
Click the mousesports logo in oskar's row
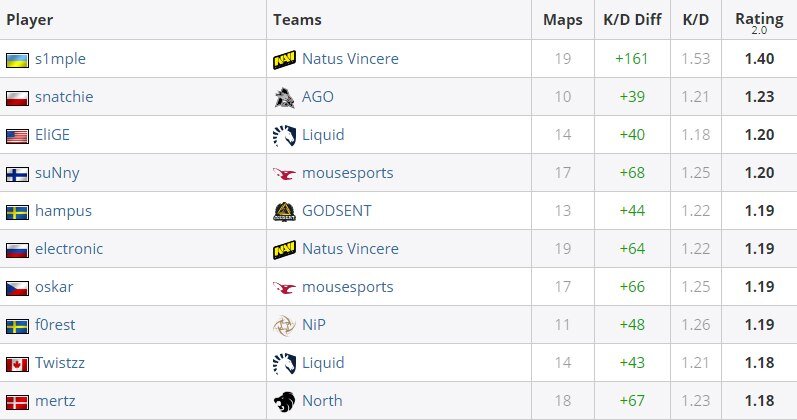coord(284,287)
